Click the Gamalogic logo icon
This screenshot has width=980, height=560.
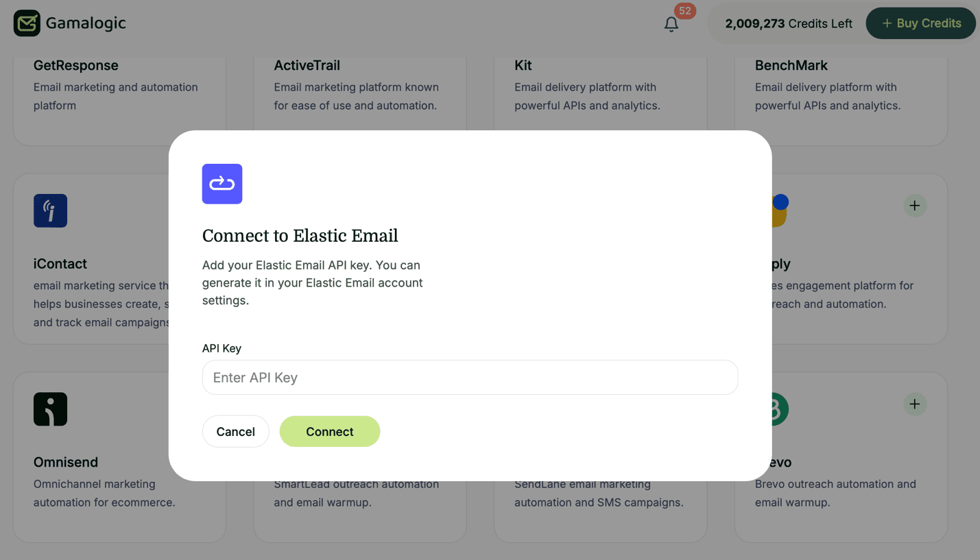[27, 23]
